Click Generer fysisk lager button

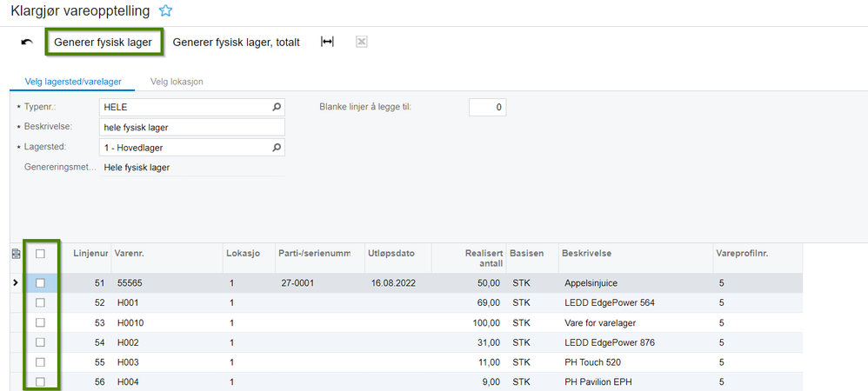[x=103, y=43]
